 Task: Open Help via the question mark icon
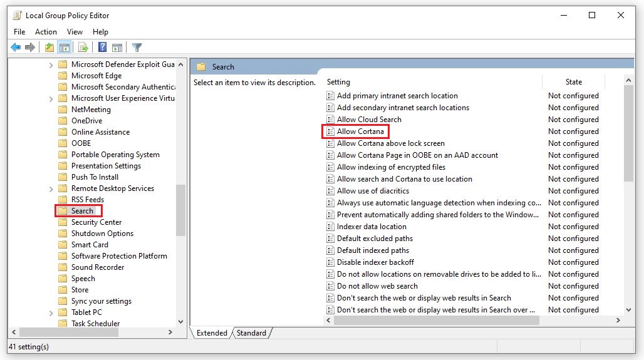[x=103, y=48]
